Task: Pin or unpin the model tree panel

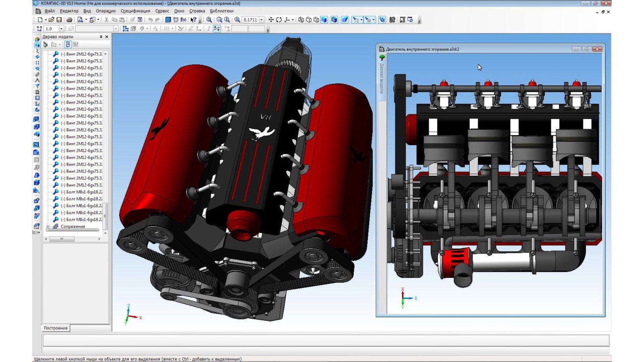Action: pos(101,37)
